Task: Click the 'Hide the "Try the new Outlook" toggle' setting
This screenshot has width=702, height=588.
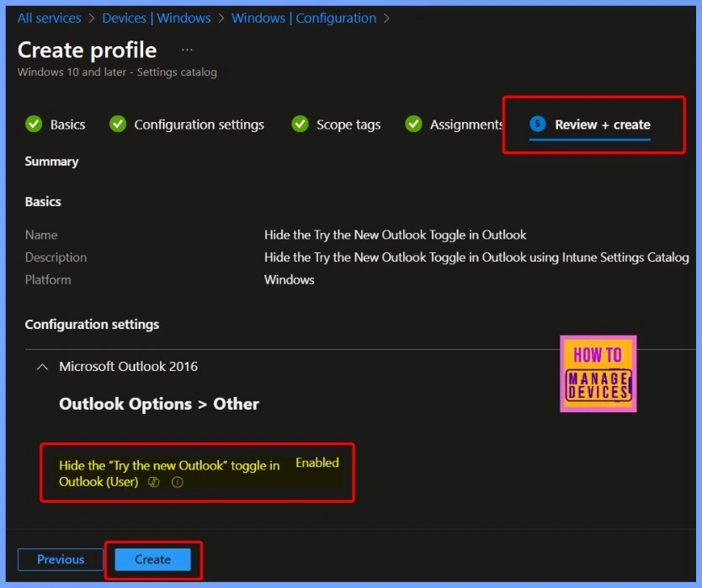Action: [x=169, y=474]
